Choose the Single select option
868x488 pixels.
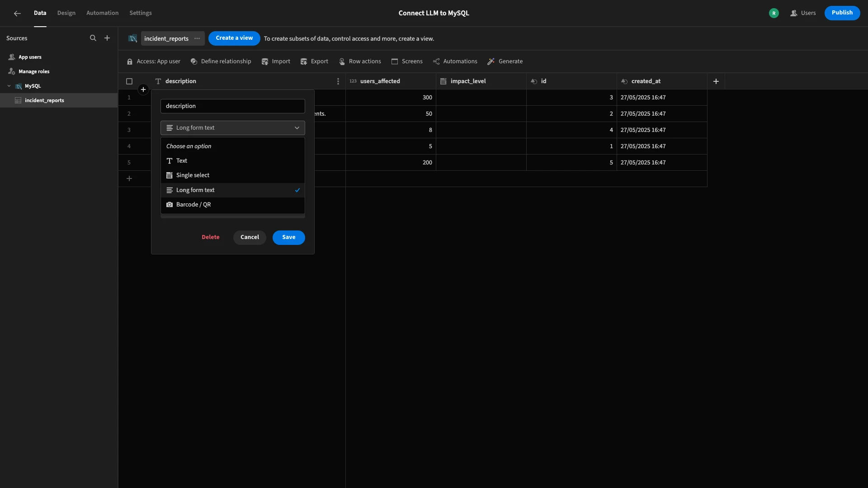pos(233,175)
